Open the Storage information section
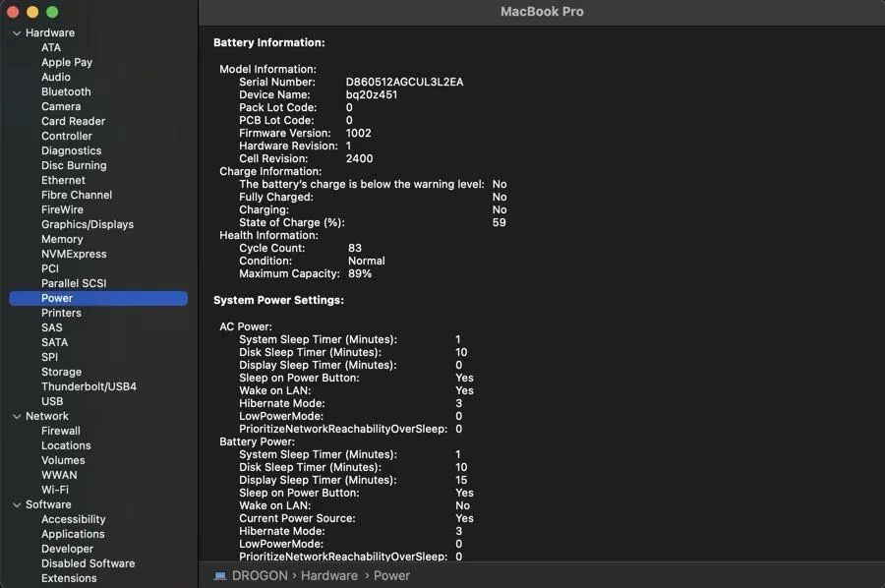 pyautogui.click(x=61, y=372)
